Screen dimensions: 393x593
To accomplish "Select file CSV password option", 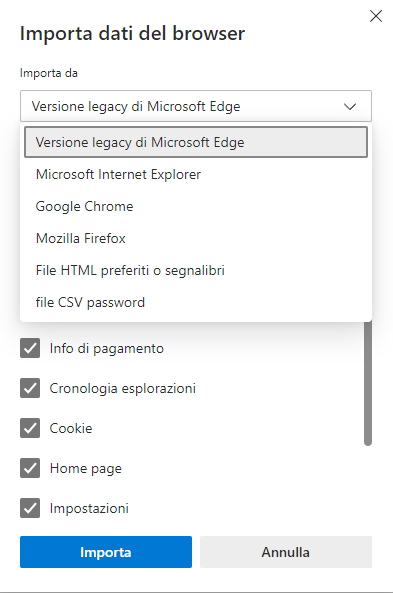I will [196, 303].
